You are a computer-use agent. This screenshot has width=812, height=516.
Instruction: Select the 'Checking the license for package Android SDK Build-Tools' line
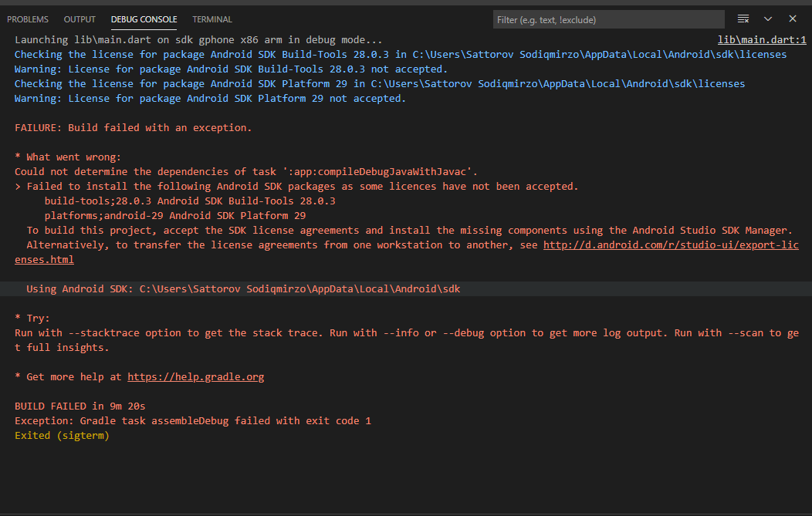(401, 54)
